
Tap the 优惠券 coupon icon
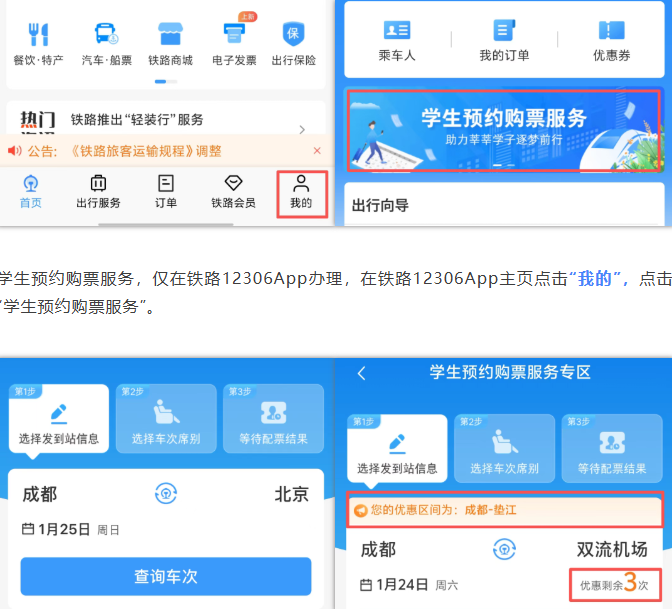tap(611, 31)
